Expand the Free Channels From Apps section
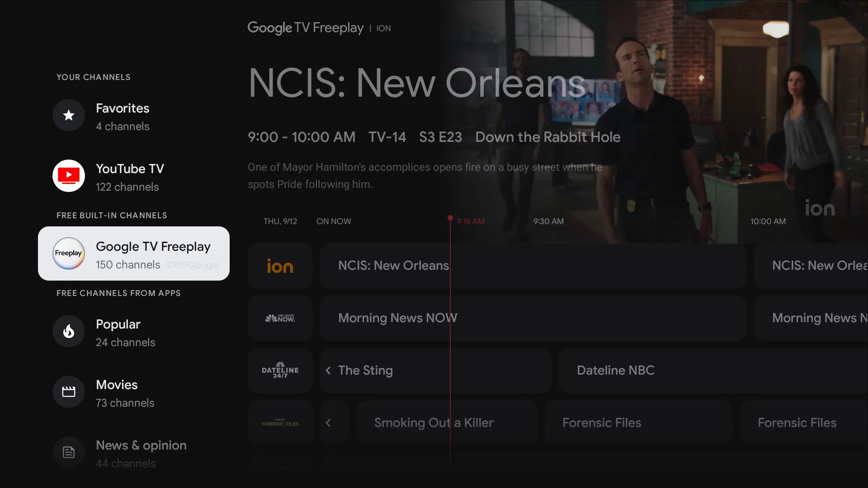The width and height of the screenshot is (868, 488). tap(118, 292)
